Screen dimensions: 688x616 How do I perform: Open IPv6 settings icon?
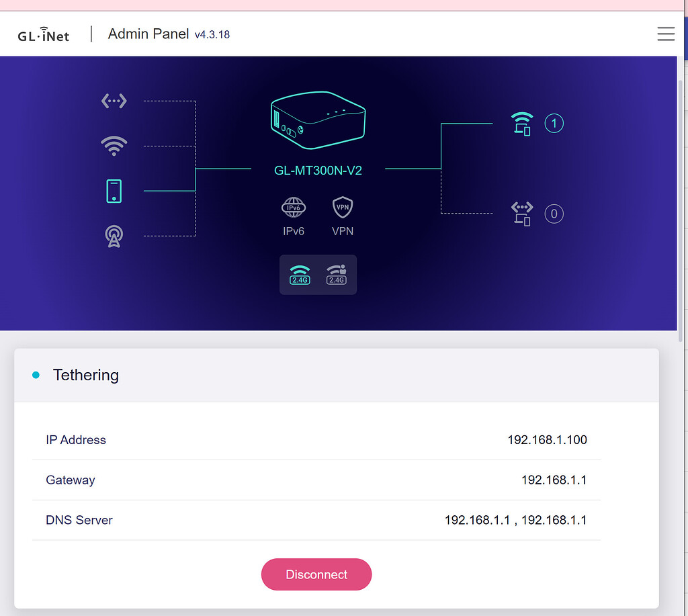[x=294, y=208]
